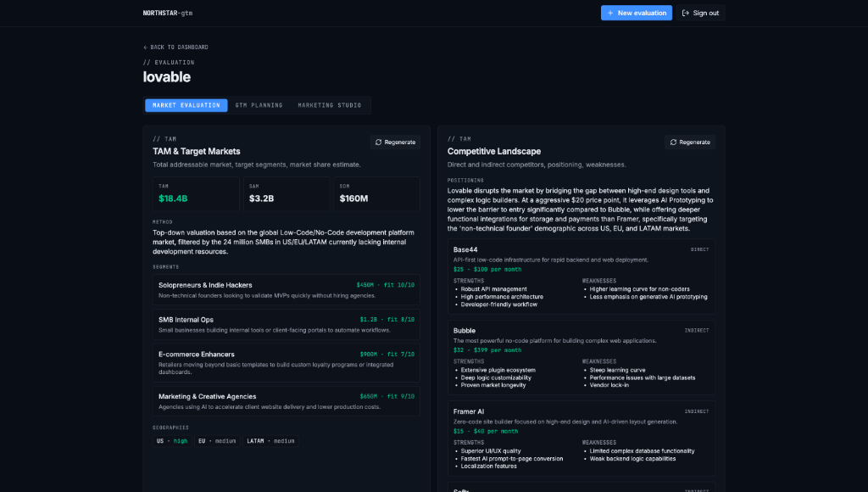Switch to the GTM Planning tab
Viewport: 868px width, 492px height.
point(259,105)
